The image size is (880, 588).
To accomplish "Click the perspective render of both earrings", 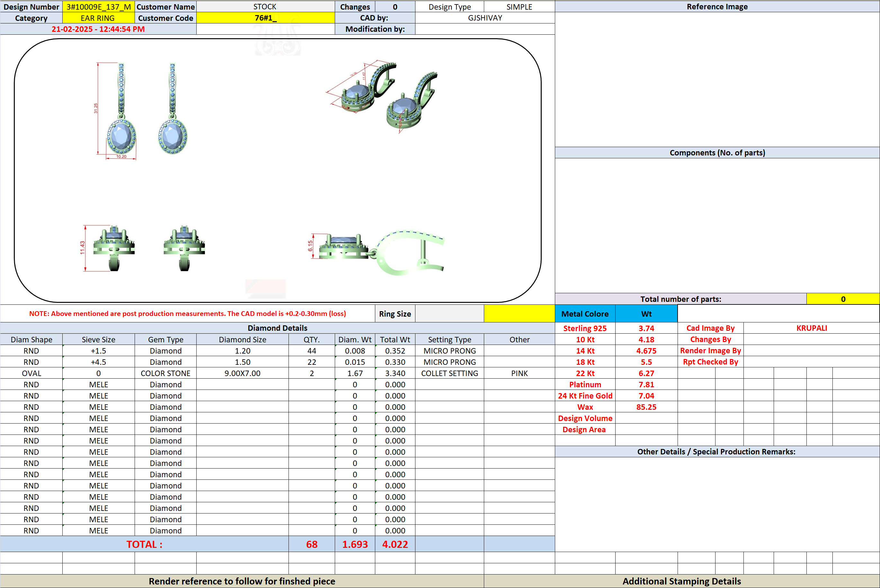I will pyautogui.click(x=382, y=96).
